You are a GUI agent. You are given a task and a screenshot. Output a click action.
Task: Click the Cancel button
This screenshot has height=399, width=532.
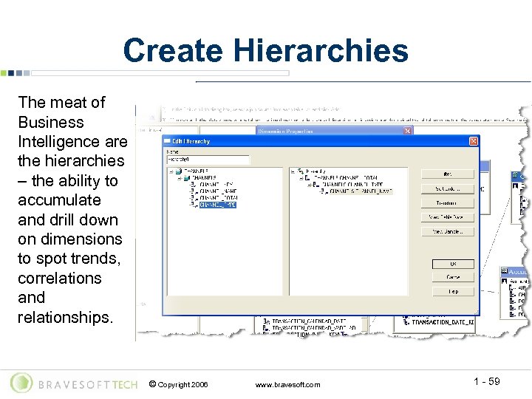click(453, 277)
